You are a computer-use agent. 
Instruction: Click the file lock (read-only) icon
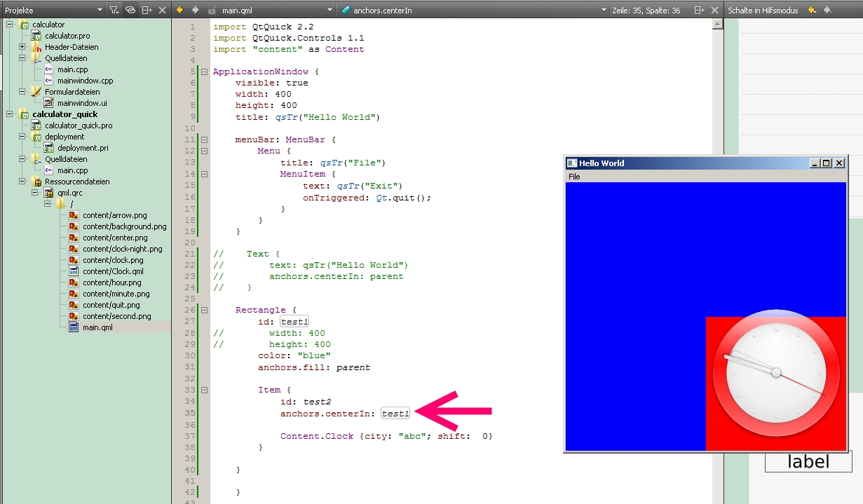[212, 10]
